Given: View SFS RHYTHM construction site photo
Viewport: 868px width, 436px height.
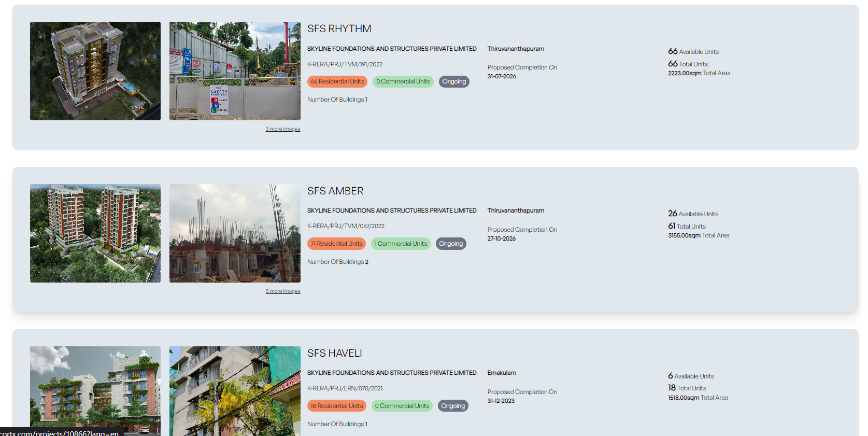Looking at the screenshot, I should click(x=235, y=71).
